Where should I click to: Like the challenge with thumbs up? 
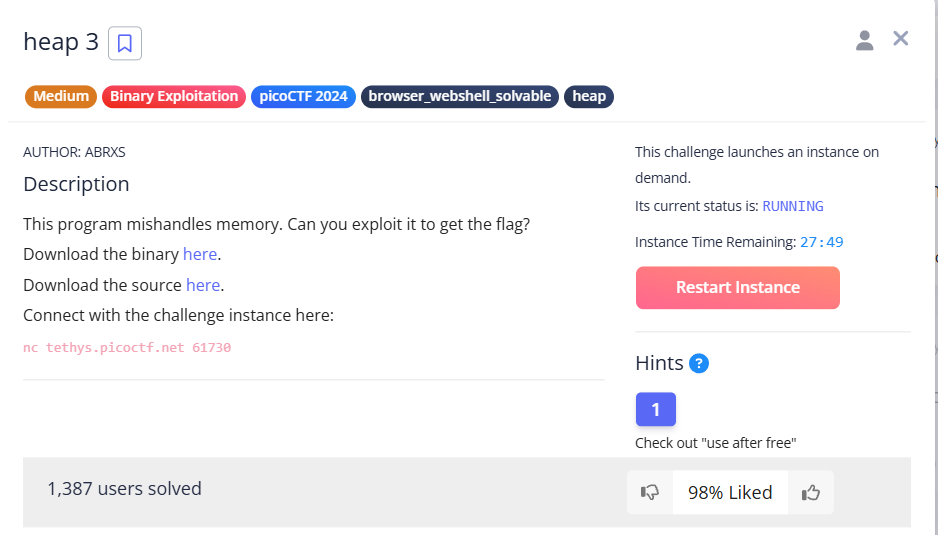(x=810, y=492)
